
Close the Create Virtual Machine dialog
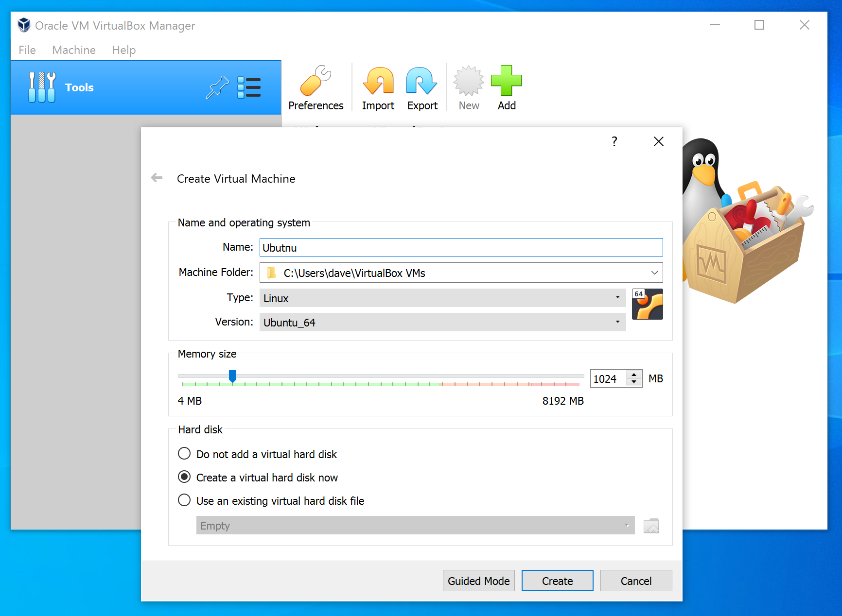tap(659, 141)
